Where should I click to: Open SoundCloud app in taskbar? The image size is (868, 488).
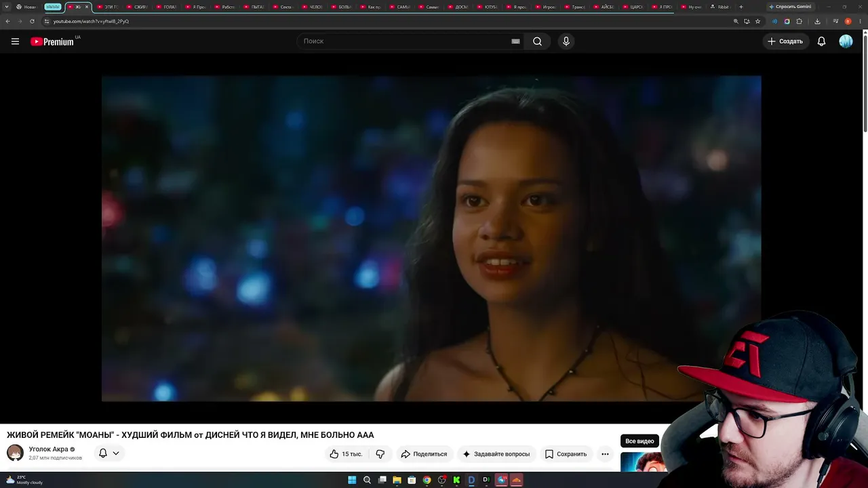point(516,480)
